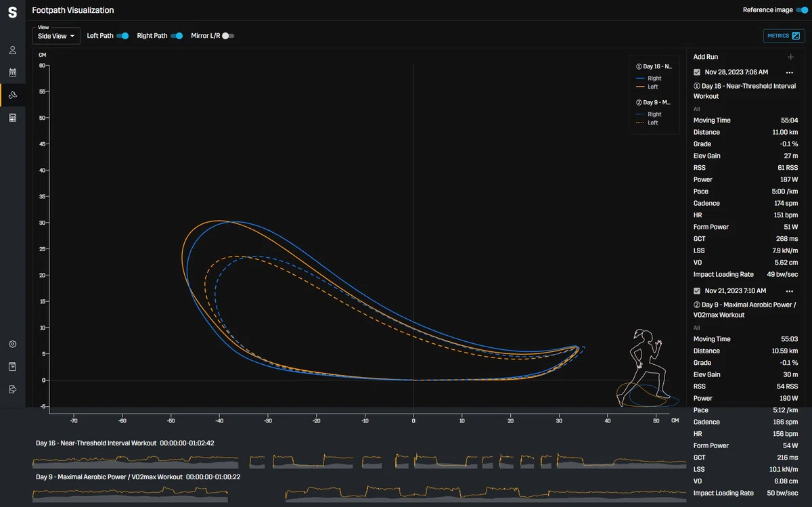Image resolution: width=812 pixels, height=507 pixels.
Task: Click the 187 W Power value
Action: pos(789,179)
